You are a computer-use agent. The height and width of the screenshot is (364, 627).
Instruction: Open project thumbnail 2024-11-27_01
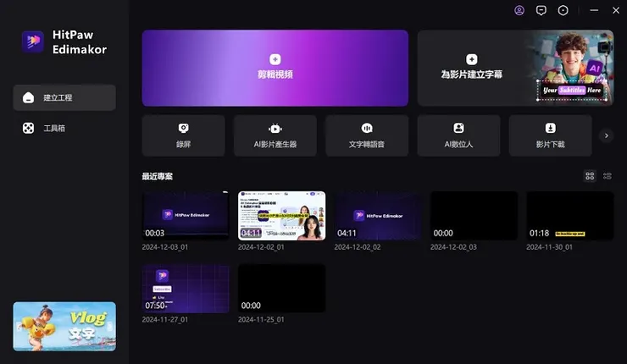click(186, 289)
